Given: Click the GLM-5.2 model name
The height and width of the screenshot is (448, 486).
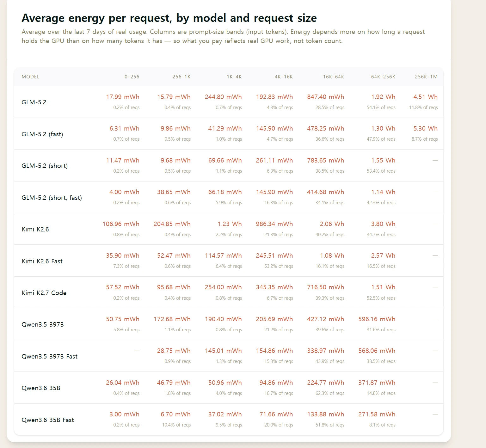Looking at the screenshot, I should click(x=34, y=102).
